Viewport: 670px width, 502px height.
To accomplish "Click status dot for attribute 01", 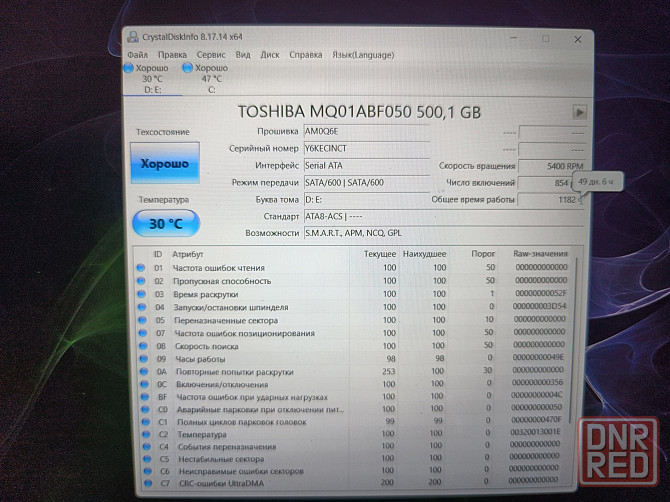I will (x=141, y=268).
